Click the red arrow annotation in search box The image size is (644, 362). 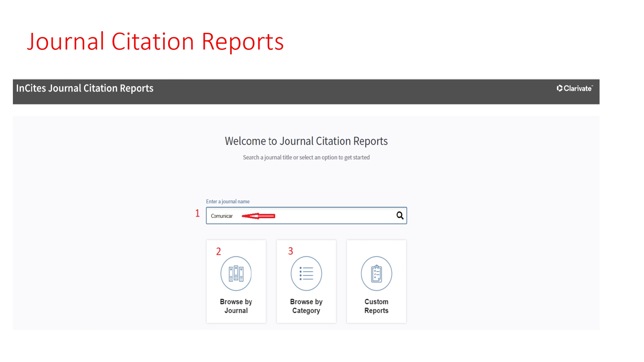click(x=259, y=216)
